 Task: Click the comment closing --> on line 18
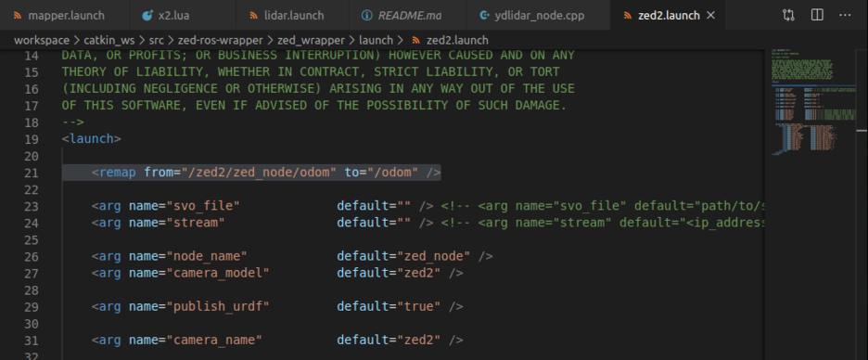[x=72, y=122]
